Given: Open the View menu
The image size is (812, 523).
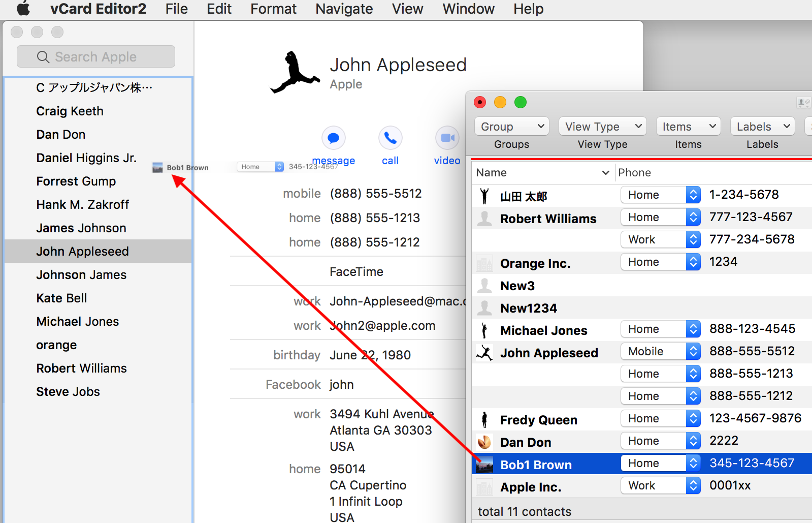Looking at the screenshot, I should 407,9.
